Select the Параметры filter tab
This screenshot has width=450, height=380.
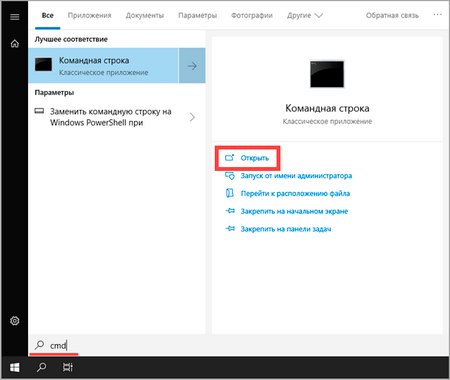coord(197,15)
